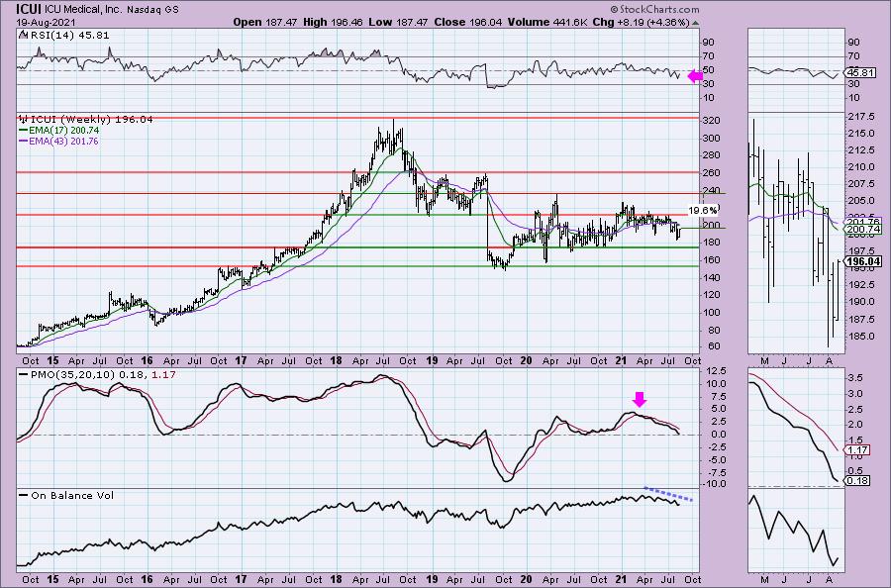Click the boxed 0.18 PMO value

coord(857,481)
